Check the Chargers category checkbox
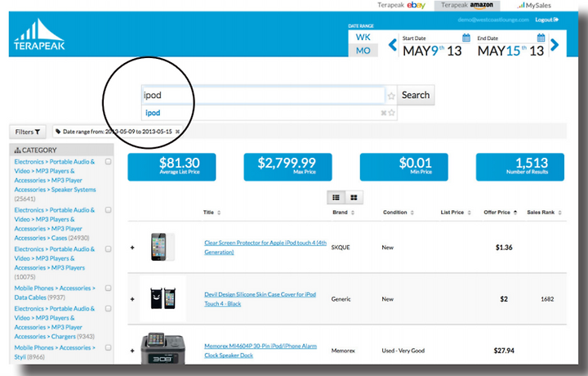The width and height of the screenshot is (588, 376). coord(108,308)
